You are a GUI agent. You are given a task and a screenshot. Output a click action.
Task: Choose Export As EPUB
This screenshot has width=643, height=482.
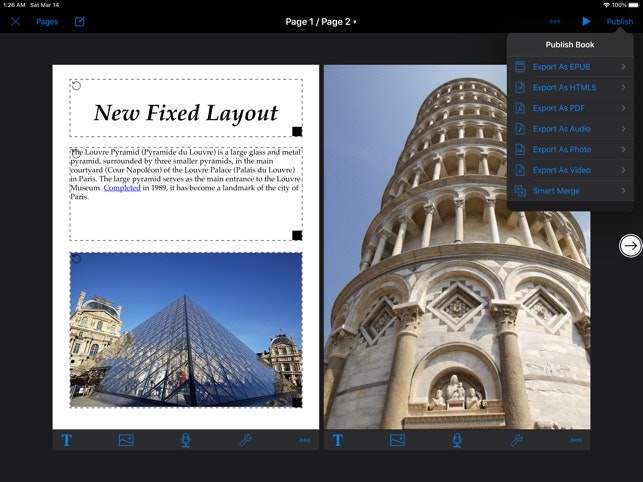pos(570,67)
